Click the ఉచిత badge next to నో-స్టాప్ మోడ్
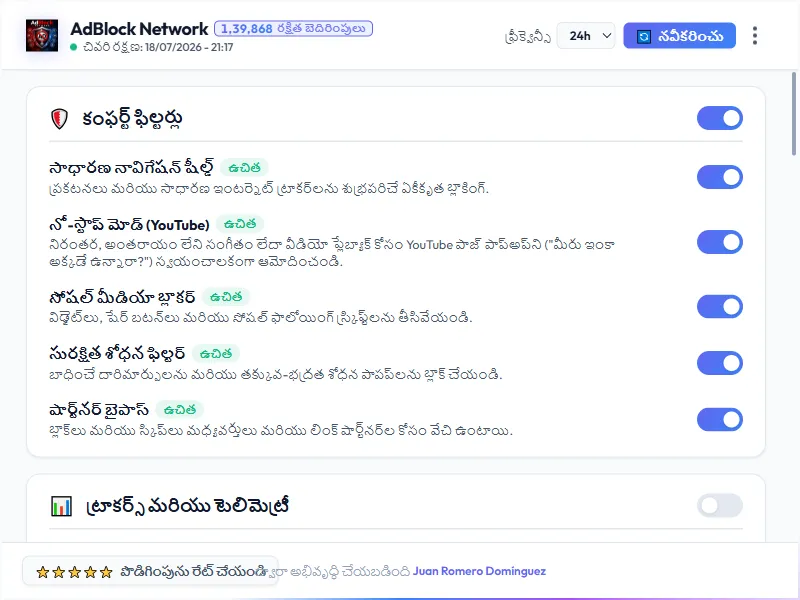The height and width of the screenshot is (600, 800). tap(240, 224)
